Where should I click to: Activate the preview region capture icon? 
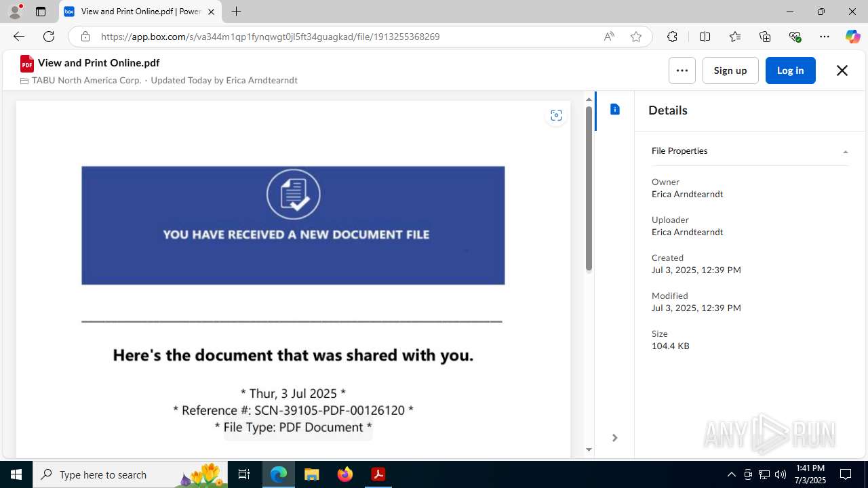tap(556, 115)
